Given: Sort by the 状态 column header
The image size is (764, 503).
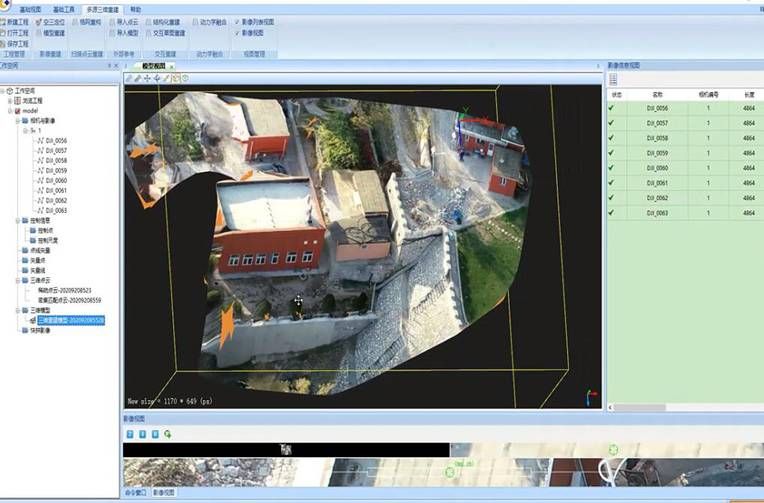Looking at the screenshot, I should click(617, 95).
